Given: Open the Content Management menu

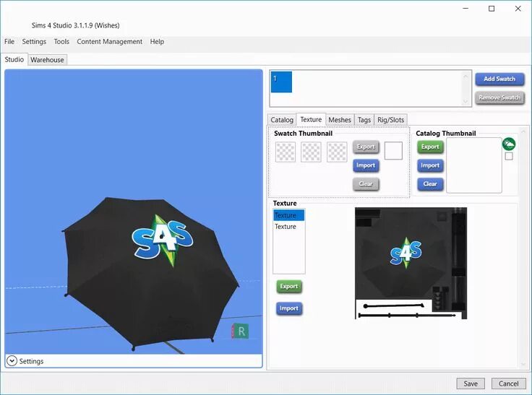Looking at the screenshot, I should pos(110,42).
